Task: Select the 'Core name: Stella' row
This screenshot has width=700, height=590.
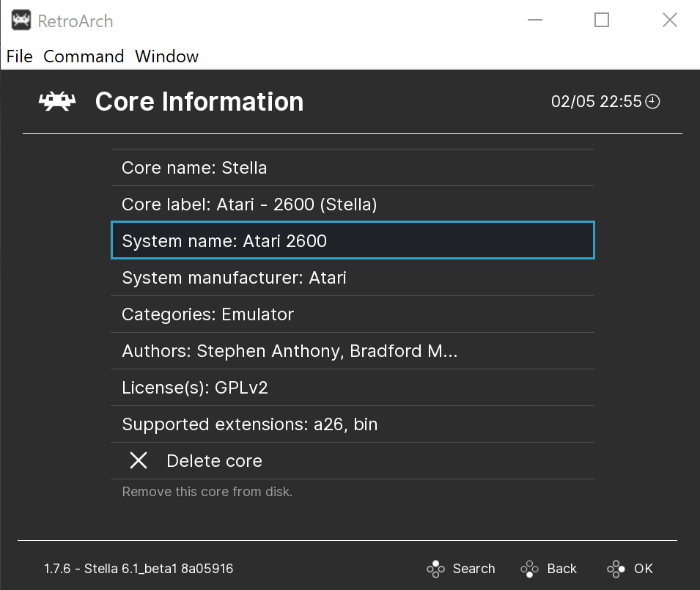Action: coord(353,168)
